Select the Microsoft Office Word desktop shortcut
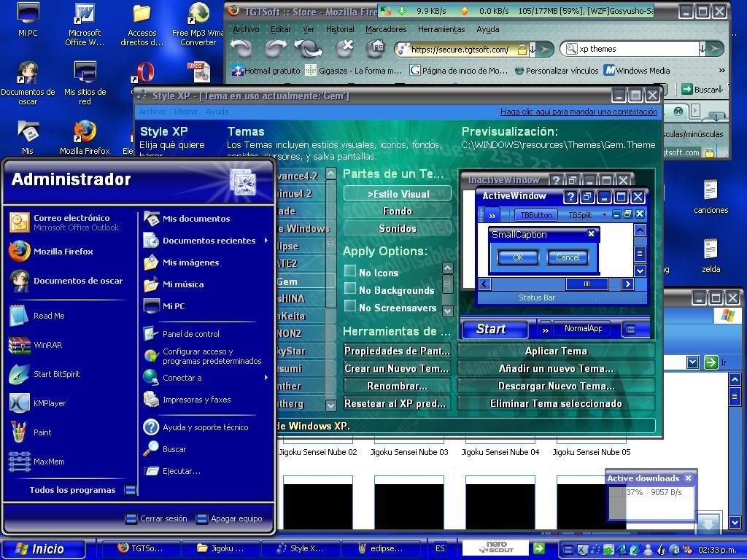 click(85, 25)
